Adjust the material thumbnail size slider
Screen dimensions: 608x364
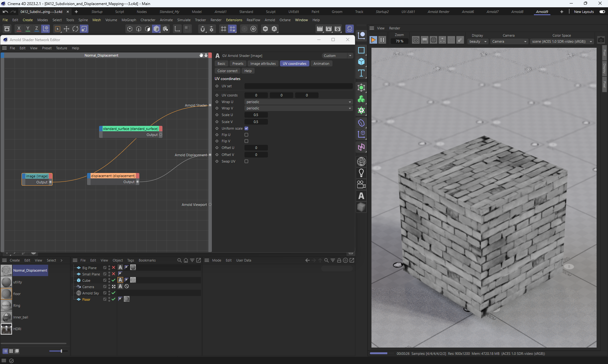coord(61,351)
